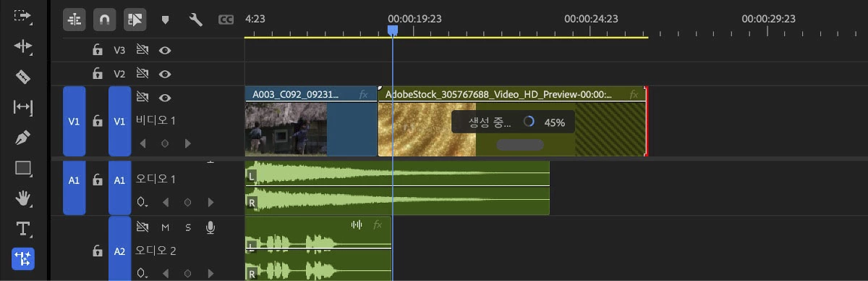Viewport: 868px width, 281px height.
Task: Select the Razor tool
Action: click(23, 77)
